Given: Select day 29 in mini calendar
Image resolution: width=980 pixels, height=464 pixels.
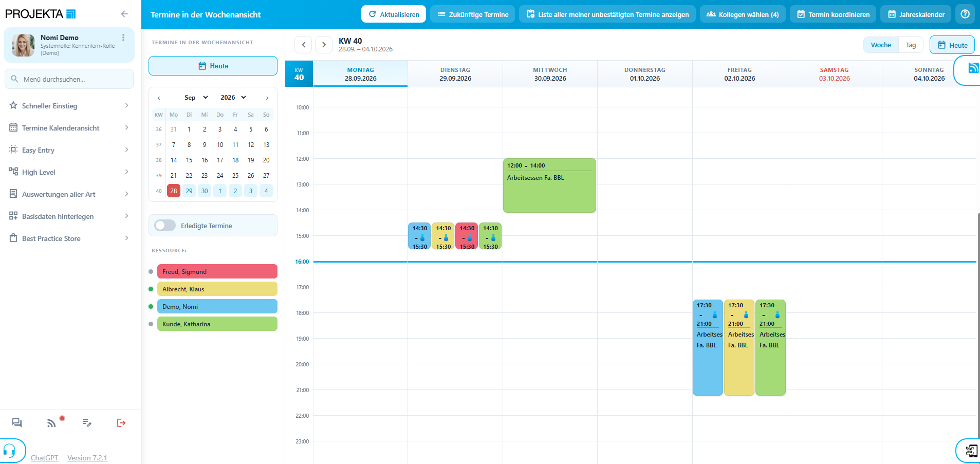Looking at the screenshot, I should [189, 191].
